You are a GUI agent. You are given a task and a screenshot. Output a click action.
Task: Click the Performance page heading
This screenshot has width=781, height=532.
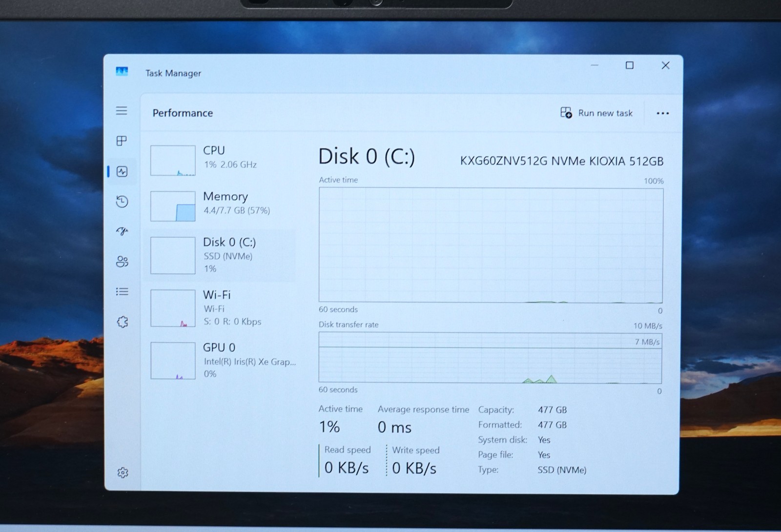pos(183,113)
